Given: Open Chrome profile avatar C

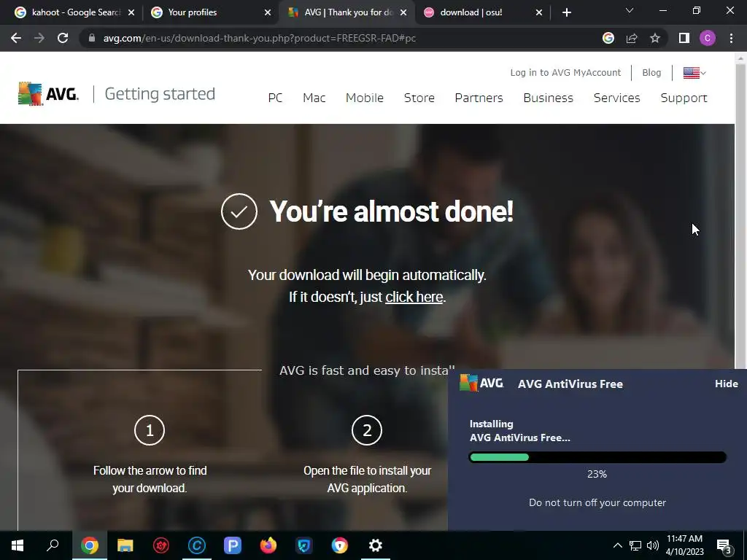Looking at the screenshot, I should coord(708,38).
